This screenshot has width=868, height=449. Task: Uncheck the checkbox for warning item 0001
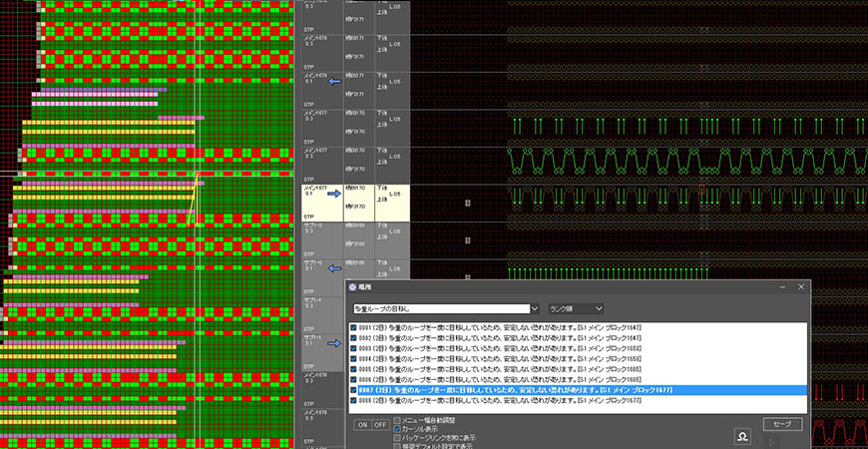(355, 327)
